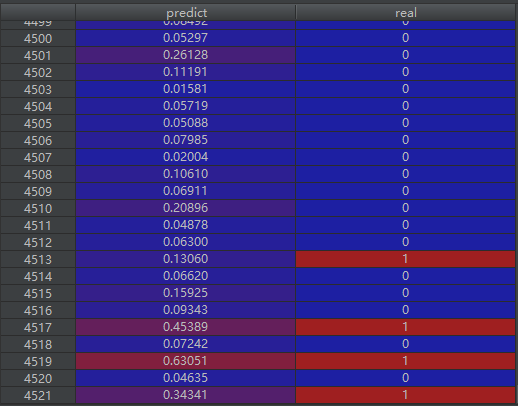Select predict cell with value 0.26128
Viewport: 518px width, 406px height.
(x=186, y=55)
